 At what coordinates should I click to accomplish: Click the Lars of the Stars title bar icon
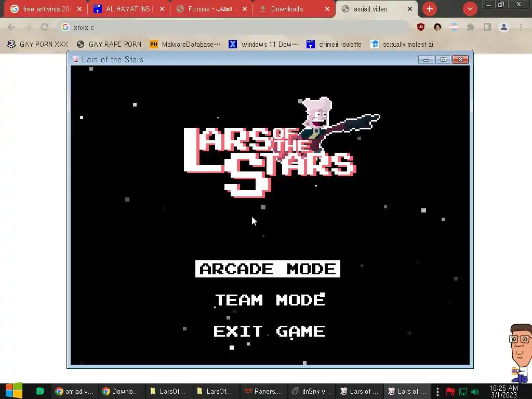(76, 59)
